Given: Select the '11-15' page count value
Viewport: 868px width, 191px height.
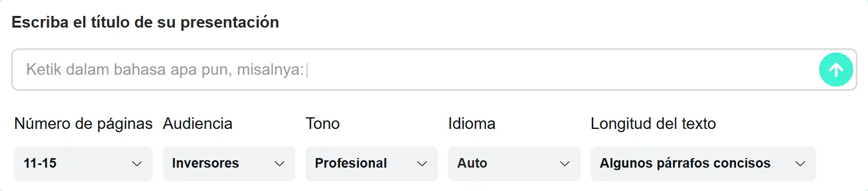Looking at the screenshot, I should coord(40,163).
